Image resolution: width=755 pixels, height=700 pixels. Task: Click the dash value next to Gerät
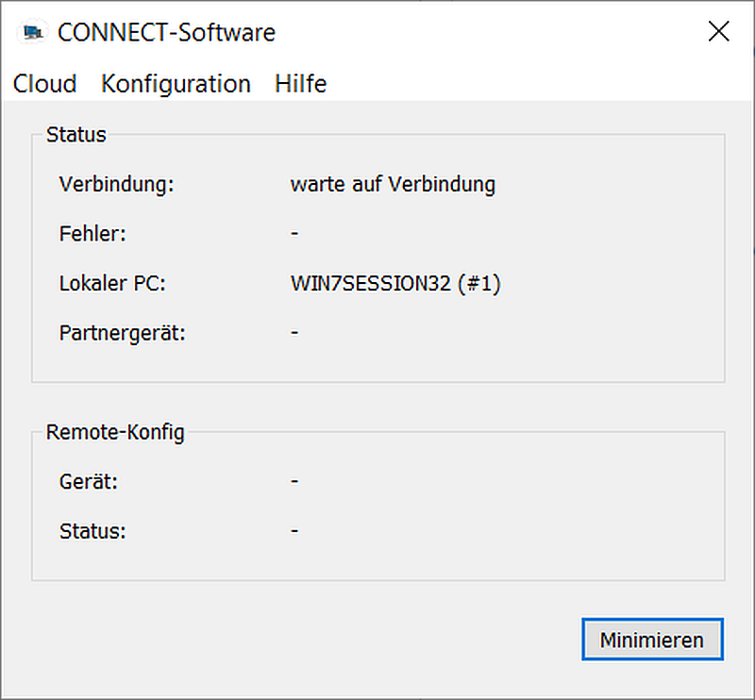click(x=295, y=482)
